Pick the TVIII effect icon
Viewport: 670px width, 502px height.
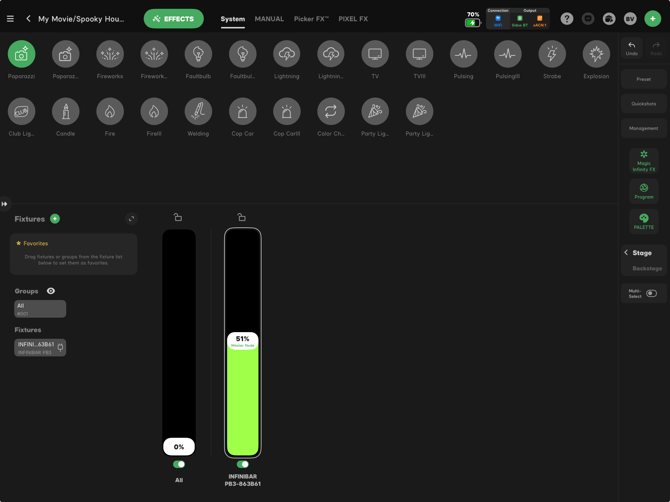(419, 54)
